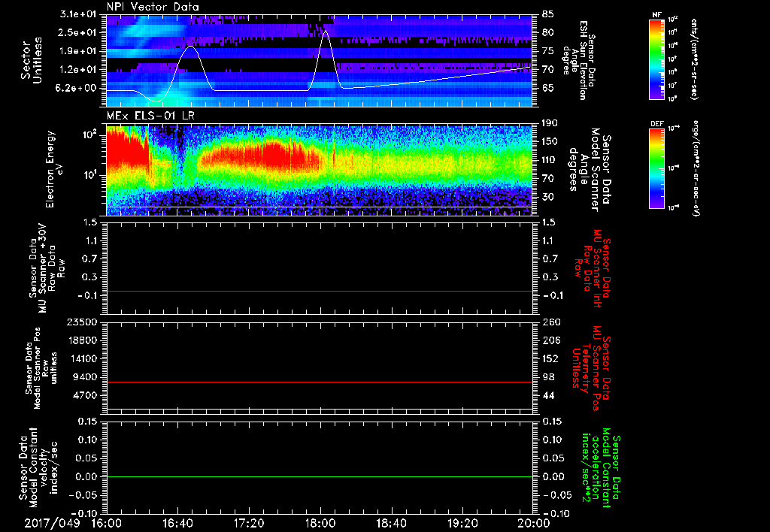Click the 20:00 time tick label
The image size is (770, 532).
click(x=534, y=523)
